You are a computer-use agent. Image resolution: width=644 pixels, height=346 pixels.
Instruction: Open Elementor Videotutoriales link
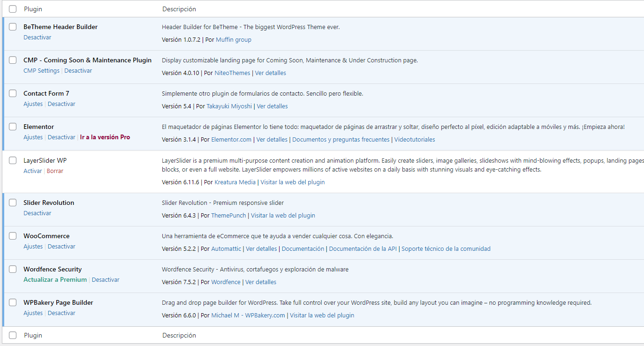(415, 140)
